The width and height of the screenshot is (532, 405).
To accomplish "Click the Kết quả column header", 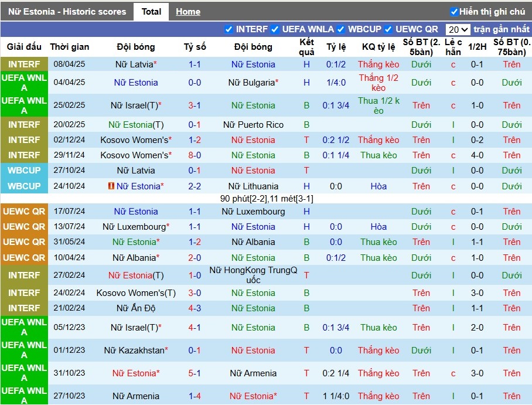I will coord(306,47).
